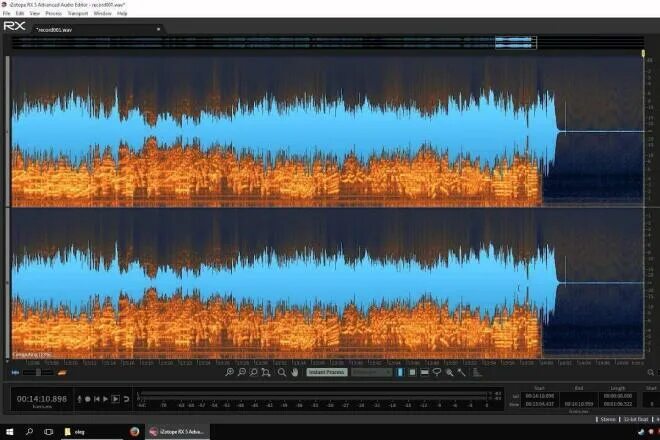660x440 pixels.
Task: Close the record001.wav tab
Action: 158,29
